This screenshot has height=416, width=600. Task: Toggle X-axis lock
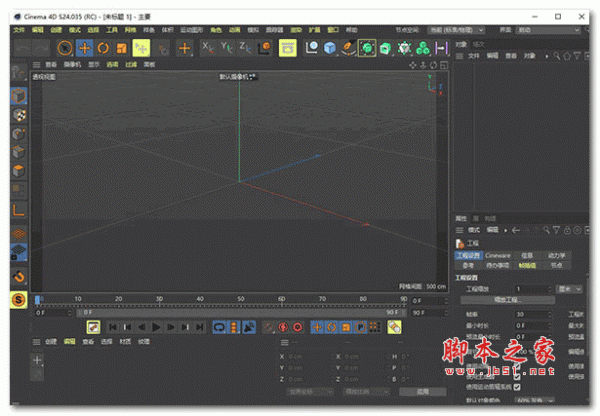point(208,48)
